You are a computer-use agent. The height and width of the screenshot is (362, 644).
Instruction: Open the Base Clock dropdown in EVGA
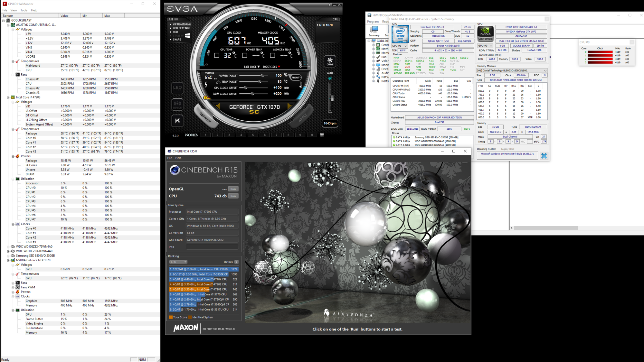point(252,67)
